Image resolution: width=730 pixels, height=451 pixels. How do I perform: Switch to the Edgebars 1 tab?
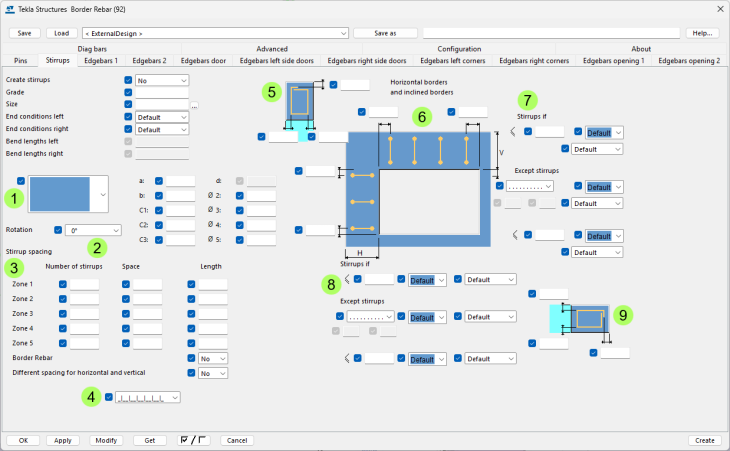(x=100, y=61)
